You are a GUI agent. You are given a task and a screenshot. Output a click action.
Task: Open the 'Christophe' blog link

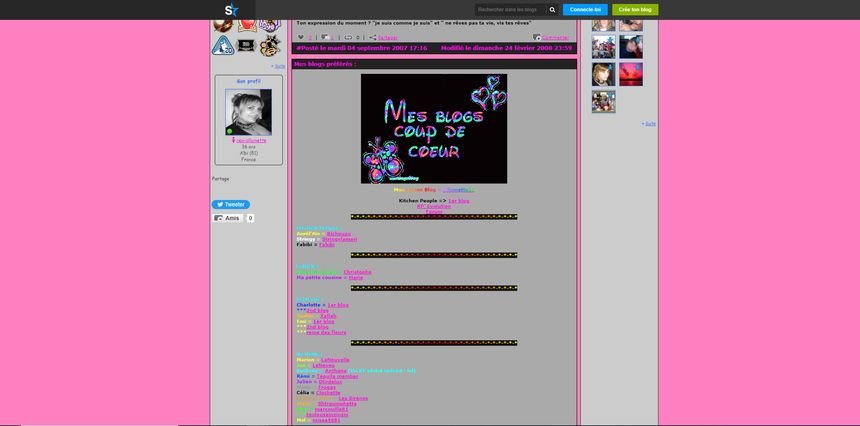(x=358, y=272)
